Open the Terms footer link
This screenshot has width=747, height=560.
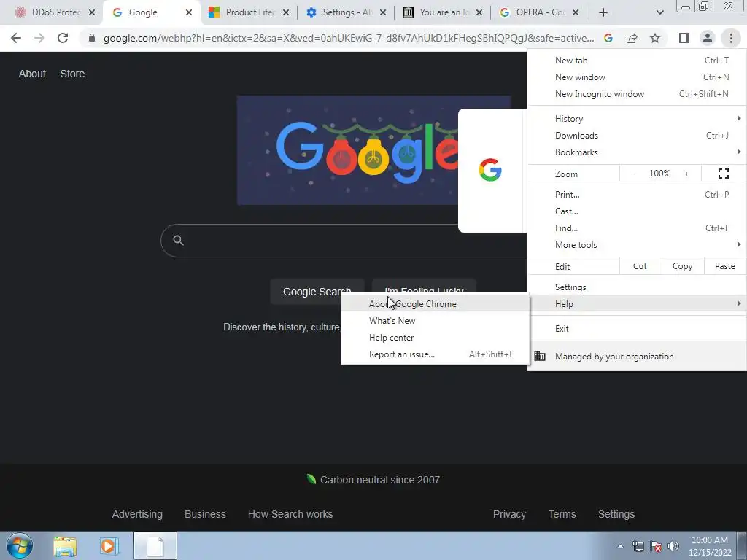click(562, 514)
